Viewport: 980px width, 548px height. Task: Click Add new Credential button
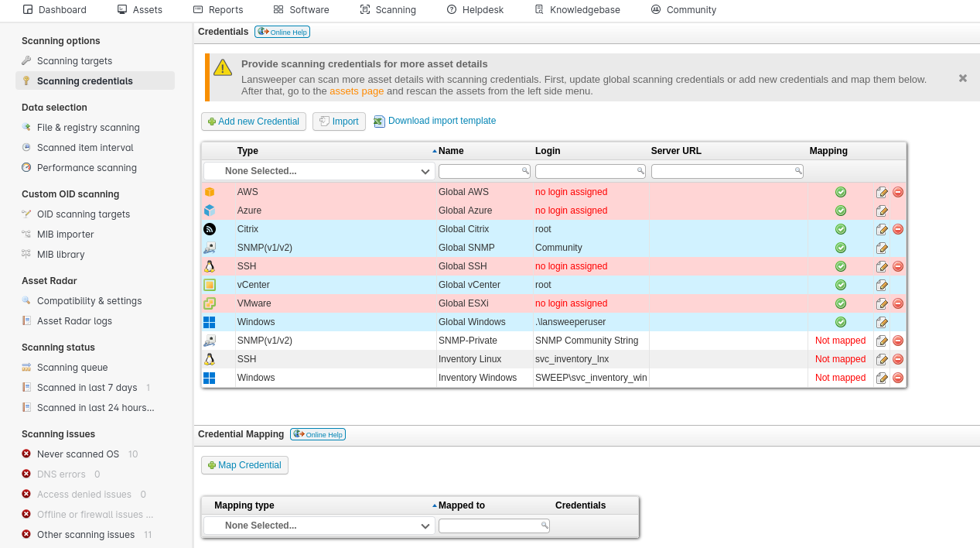[254, 122]
